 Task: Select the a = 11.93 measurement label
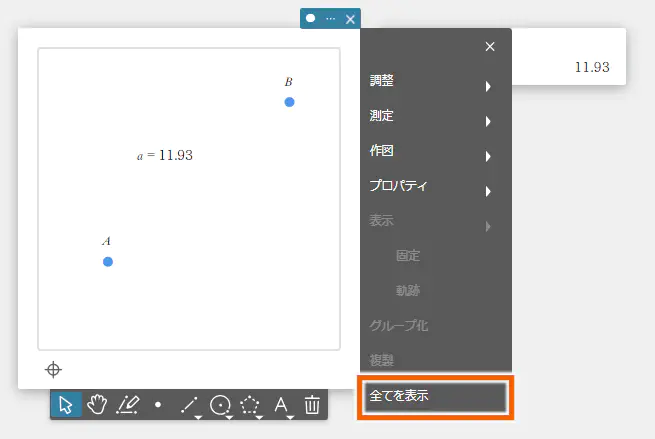(165, 155)
